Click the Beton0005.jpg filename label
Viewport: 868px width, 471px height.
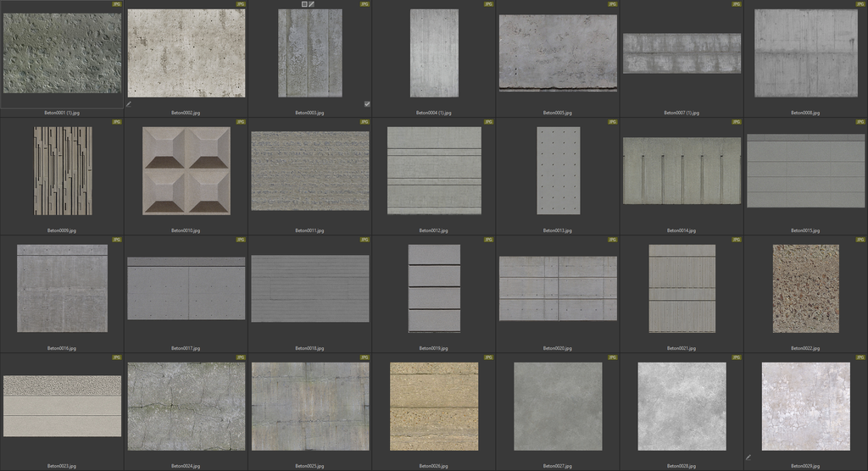tap(558, 113)
